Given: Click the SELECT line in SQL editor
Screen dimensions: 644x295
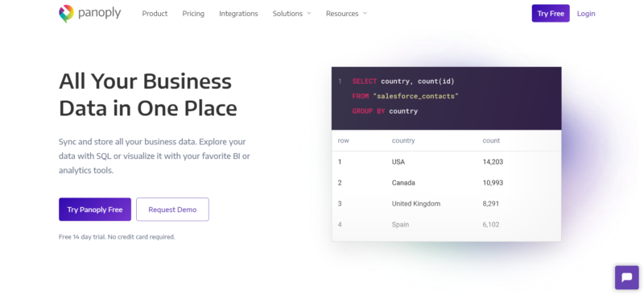Looking at the screenshot, I should [x=403, y=81].
